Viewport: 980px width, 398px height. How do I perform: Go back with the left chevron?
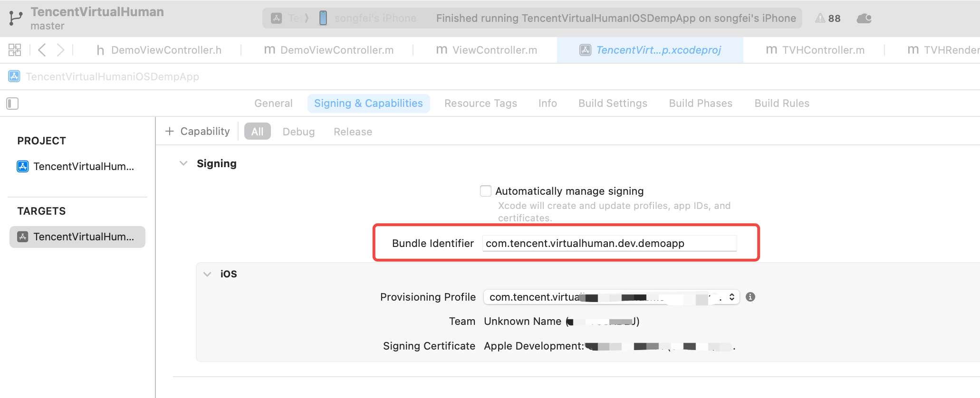(42, 50)
